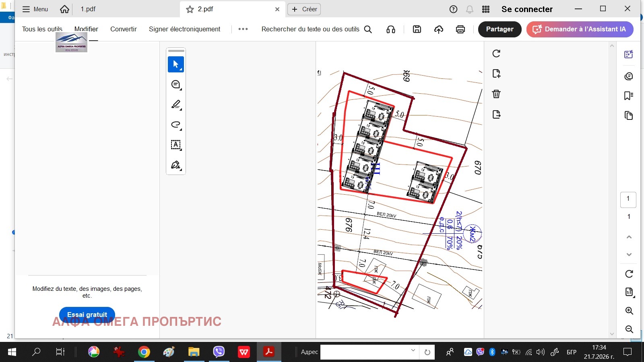
Task: Open the WPS Office taskbar icon
Action: [x=244, y=352]
